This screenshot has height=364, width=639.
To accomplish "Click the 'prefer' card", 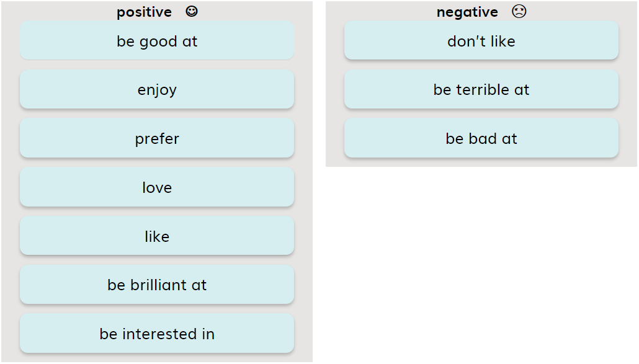I will coord(157,138).
